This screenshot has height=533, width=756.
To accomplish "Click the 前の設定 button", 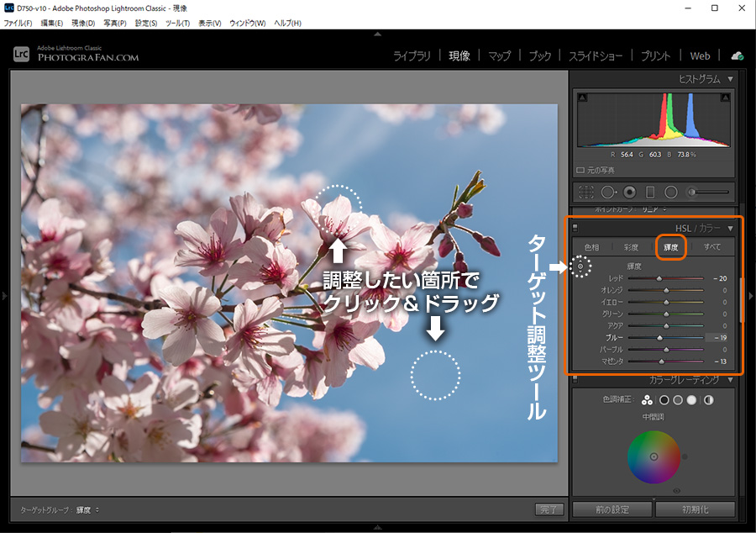I will coord(612,509).
